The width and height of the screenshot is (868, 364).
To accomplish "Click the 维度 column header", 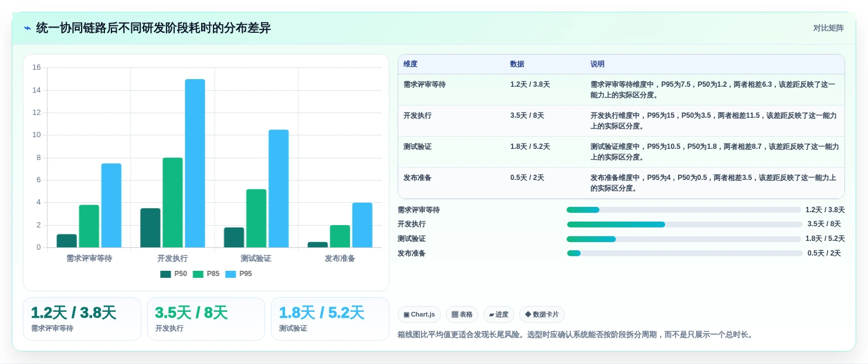I will [452, 64].
